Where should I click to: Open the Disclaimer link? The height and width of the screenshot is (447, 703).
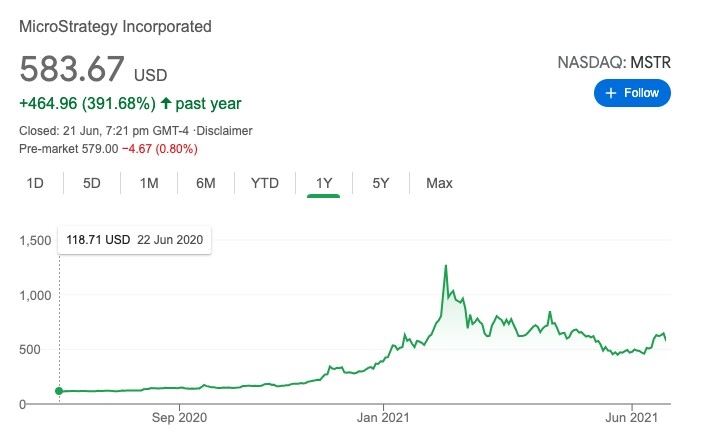click(x=225, y=131)
